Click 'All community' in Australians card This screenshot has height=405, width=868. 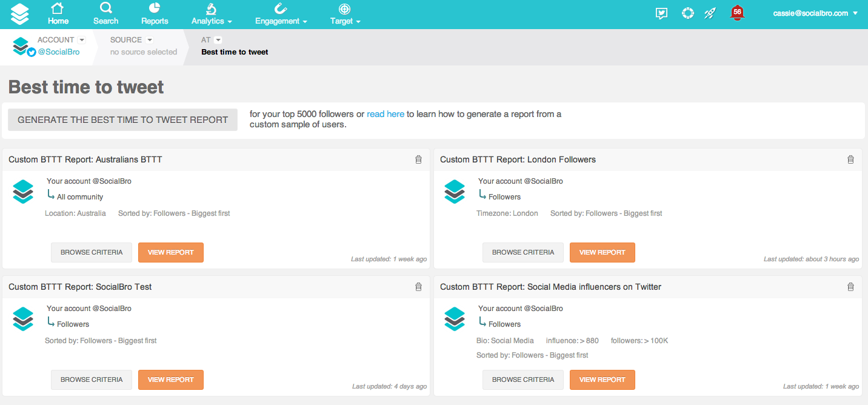(80, 197)
